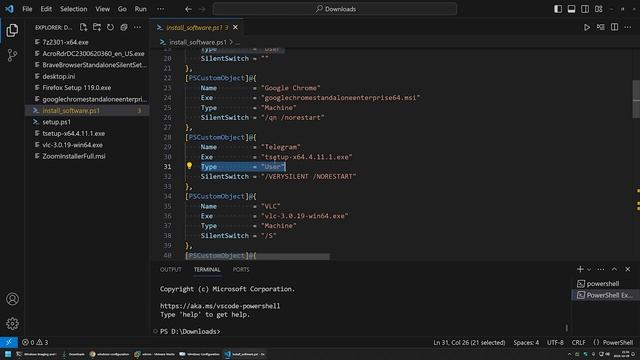
Task: Open the Go menu
Action: pyautogui.click(x=122, y=9)
